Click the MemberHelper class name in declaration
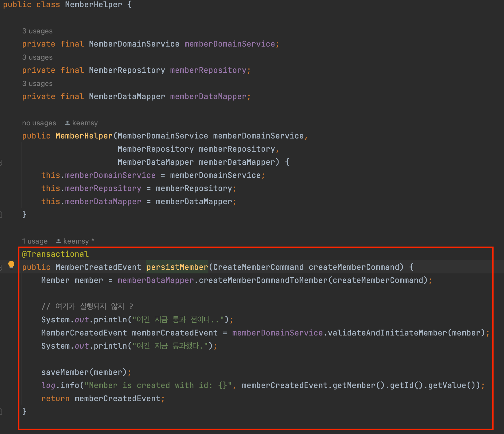 [94, 4]
